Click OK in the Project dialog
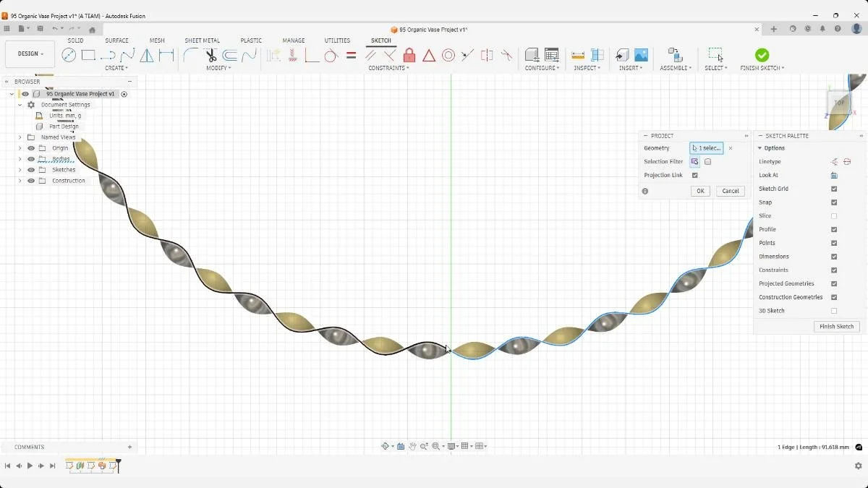 pos(699,191)
